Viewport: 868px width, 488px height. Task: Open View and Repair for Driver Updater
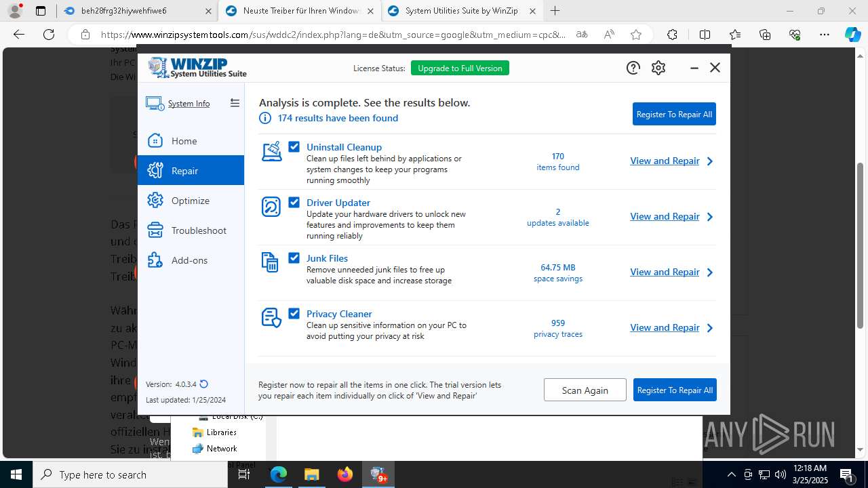tap(665, 216)
